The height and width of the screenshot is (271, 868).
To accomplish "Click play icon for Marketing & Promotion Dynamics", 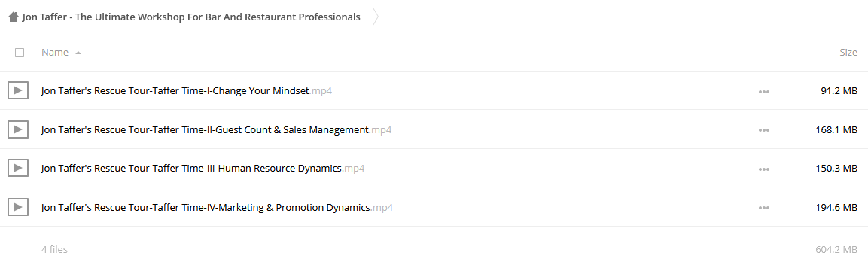I will click(x=18, y=208).
